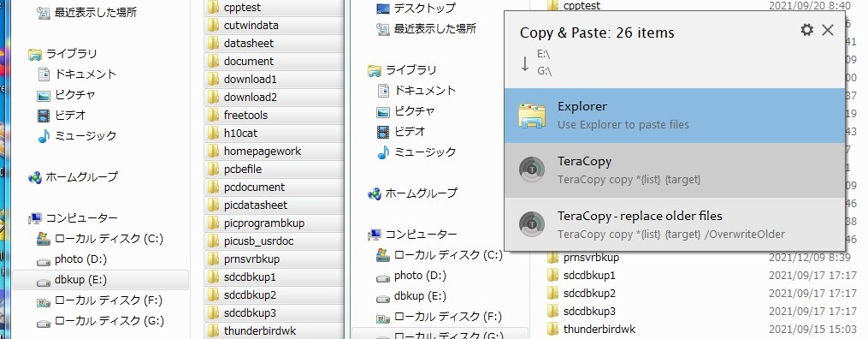Open ローカル ディスク (G:) in left window

100,321
